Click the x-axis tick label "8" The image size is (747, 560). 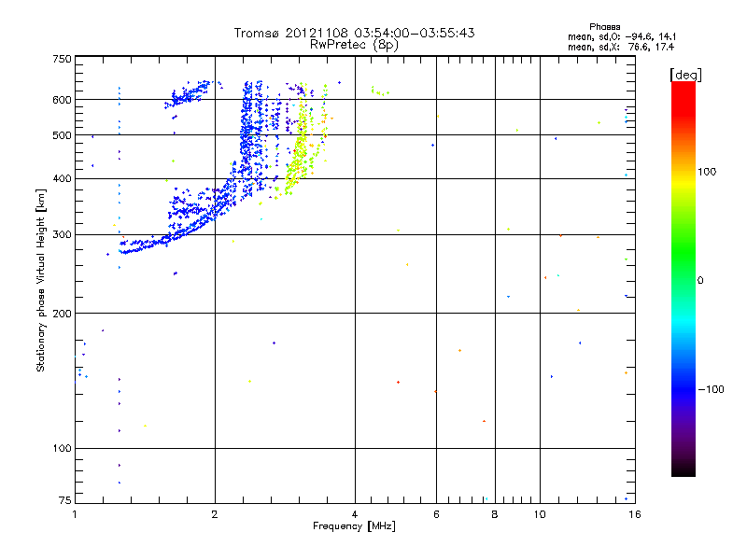coord(495,514)
